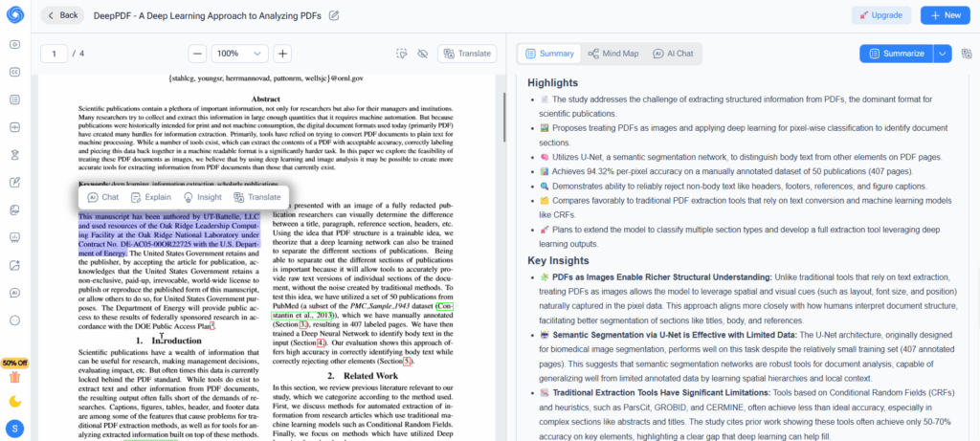Open the video tool in the sidebar
Viewport: 980px width, 441px height.
click(15, 44)
